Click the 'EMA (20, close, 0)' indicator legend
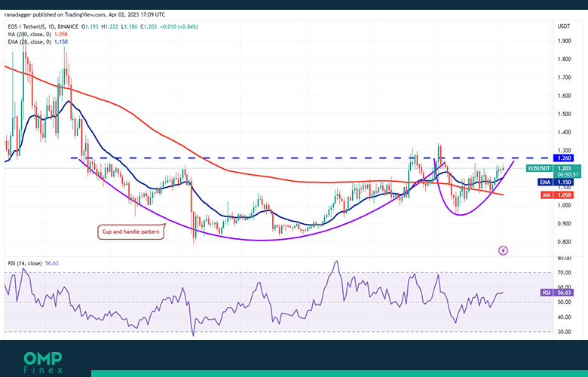Screen dimensions: 588x377 click(x=29, y=42)
